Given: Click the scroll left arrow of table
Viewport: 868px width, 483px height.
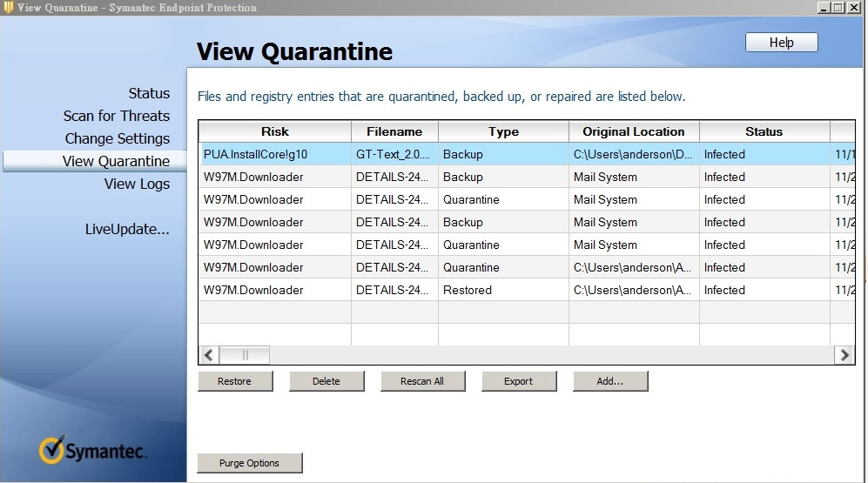Looking at the screenshot, I should tap(209, 355).
